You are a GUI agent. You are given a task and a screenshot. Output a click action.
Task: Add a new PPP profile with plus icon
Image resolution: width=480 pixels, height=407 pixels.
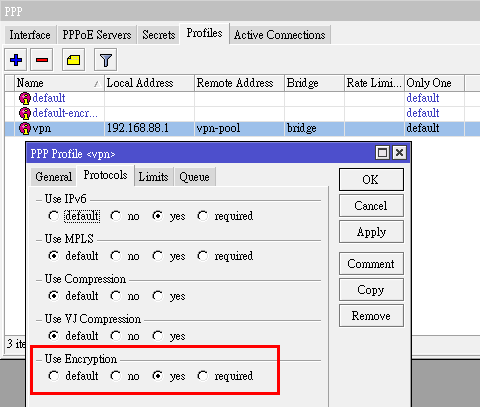(x=16, y=60)
